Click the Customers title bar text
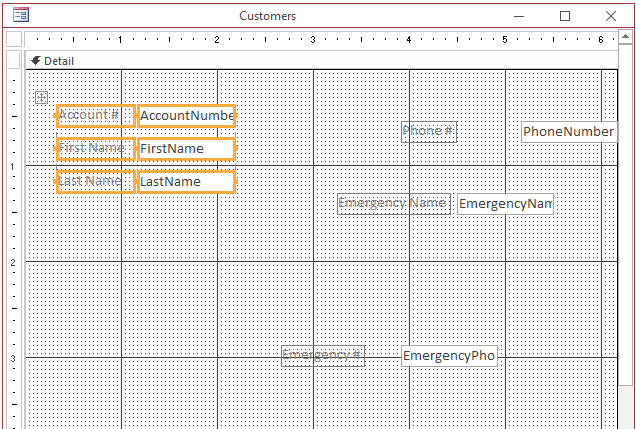This screenshot has height=429, width=636. (268, 16)
